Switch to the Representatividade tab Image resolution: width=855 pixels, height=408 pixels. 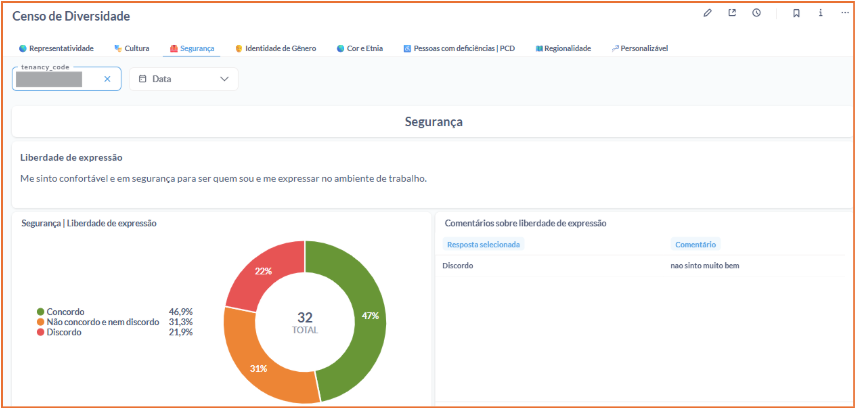point(60,48)
